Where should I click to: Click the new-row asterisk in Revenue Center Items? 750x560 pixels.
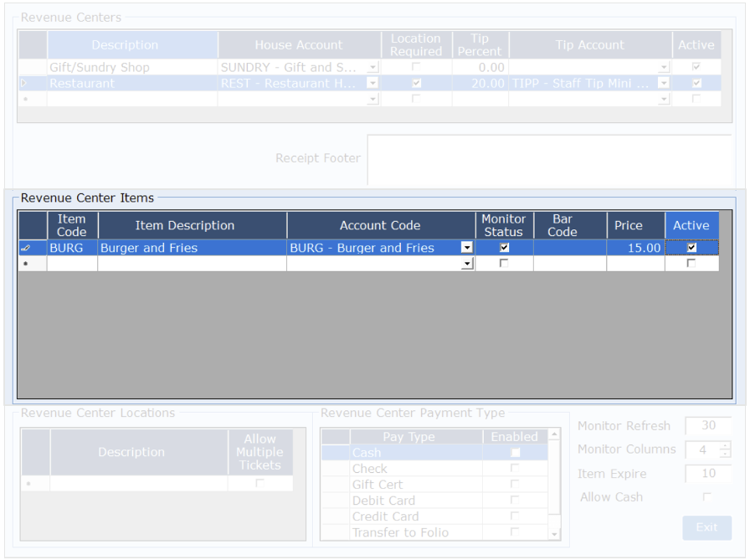[x=25, y=264]
